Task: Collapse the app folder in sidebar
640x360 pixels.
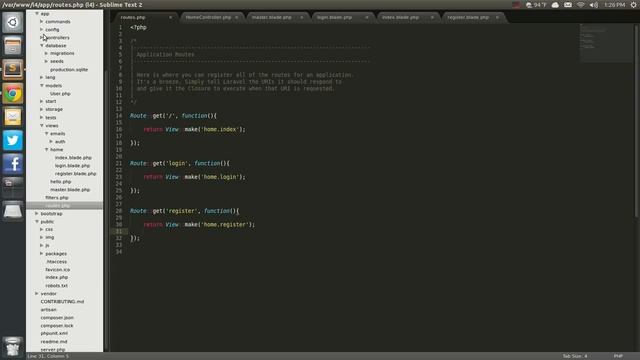Action: tap(37, 13)
